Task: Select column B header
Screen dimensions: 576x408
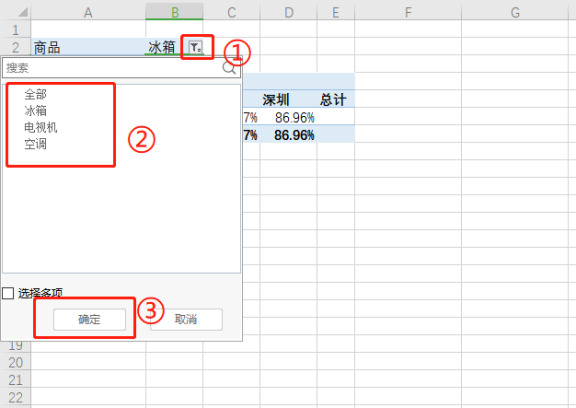Action: point(174,12)
